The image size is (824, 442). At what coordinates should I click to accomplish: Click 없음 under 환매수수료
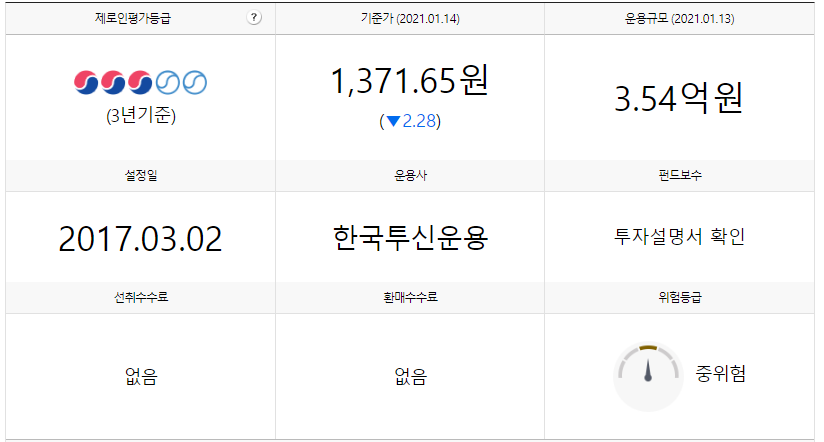tap(410, 376)
